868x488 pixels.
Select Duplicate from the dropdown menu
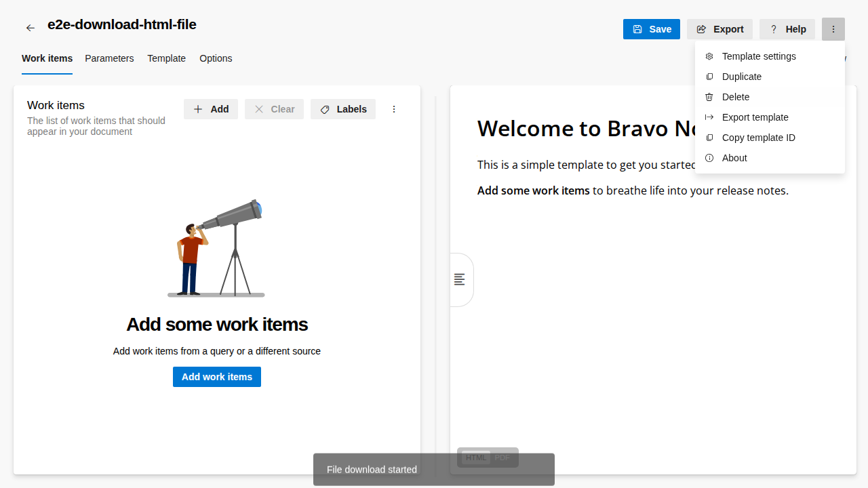[x=741, y=77]
